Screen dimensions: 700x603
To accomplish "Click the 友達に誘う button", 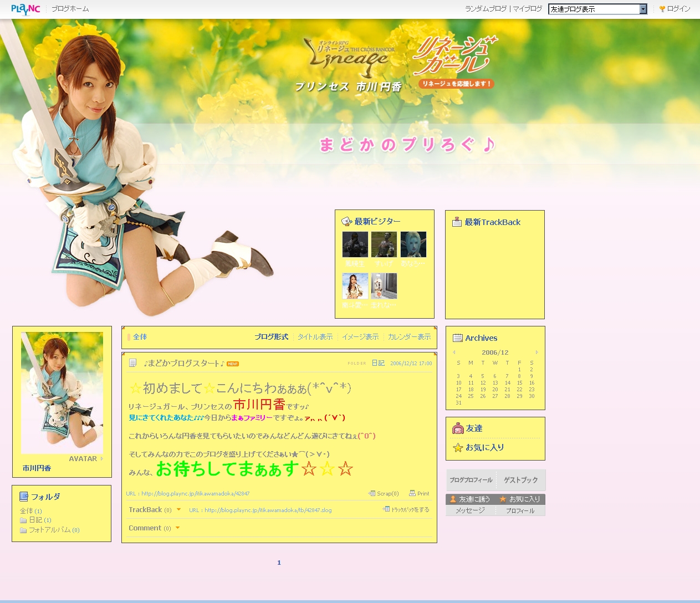I will [470, 499].
